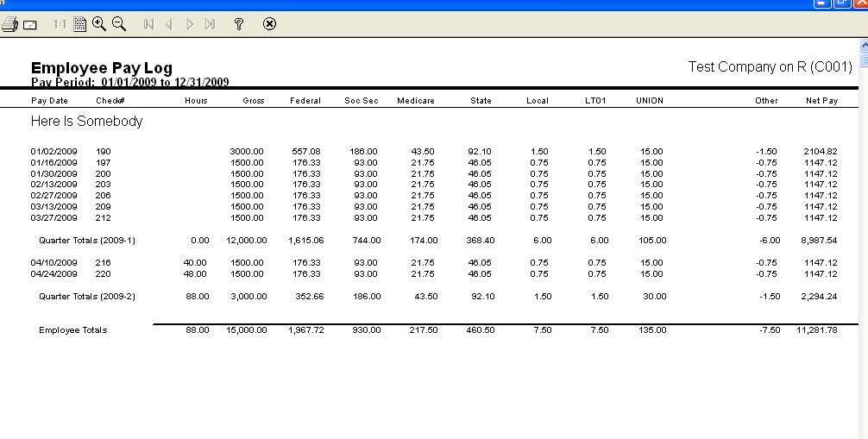Viewport: 868px width, 439px height.
Task: Zoom in with the plus magnifier
Action: pos(99,24)
